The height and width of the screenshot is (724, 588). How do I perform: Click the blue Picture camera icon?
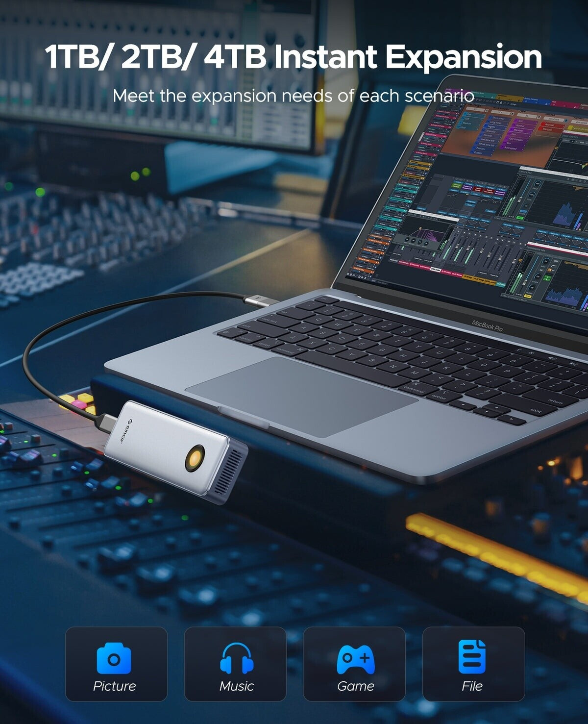point(114,658)
